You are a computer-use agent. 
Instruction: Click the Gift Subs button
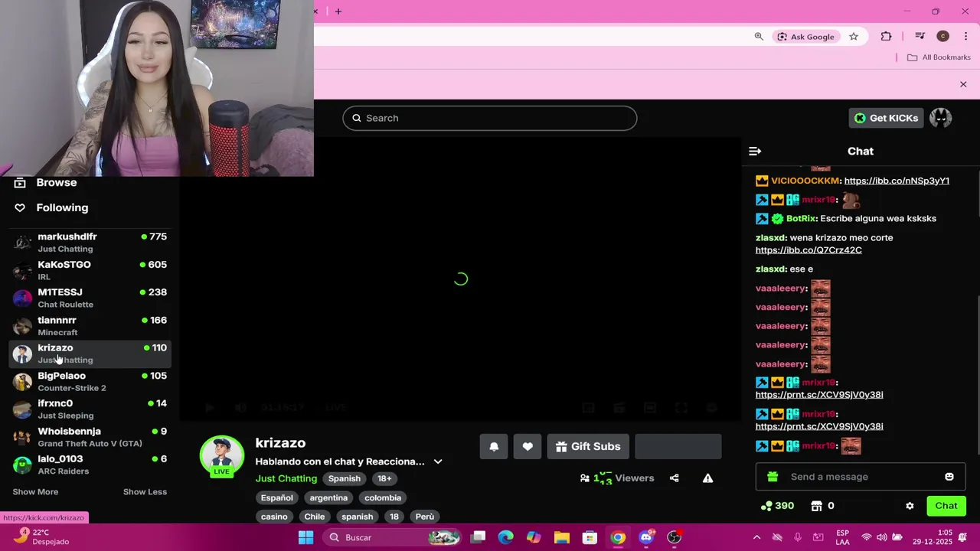pyautogui.click(x=588, y=447)
